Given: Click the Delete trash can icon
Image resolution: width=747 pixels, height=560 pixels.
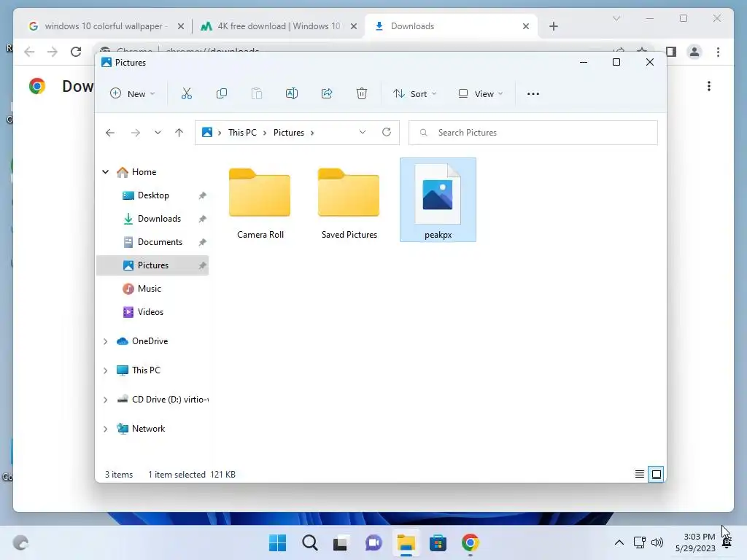Looking at the screenshot, I should pos(362,94).
